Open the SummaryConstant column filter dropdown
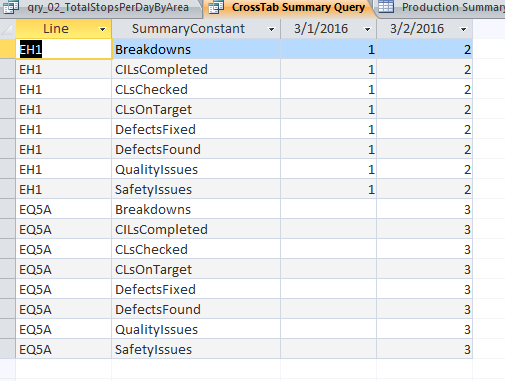Screen dimensions: 505x381 pyautogui.click(x=272, y=29)
